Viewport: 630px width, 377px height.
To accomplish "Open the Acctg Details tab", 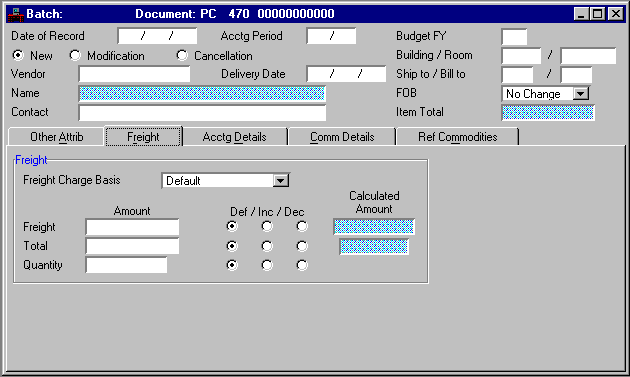I will click(x=235, y=137).
